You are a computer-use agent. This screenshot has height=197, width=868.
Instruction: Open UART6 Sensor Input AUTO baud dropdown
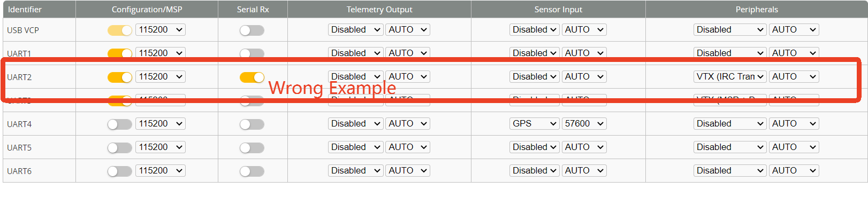(584, 171)
